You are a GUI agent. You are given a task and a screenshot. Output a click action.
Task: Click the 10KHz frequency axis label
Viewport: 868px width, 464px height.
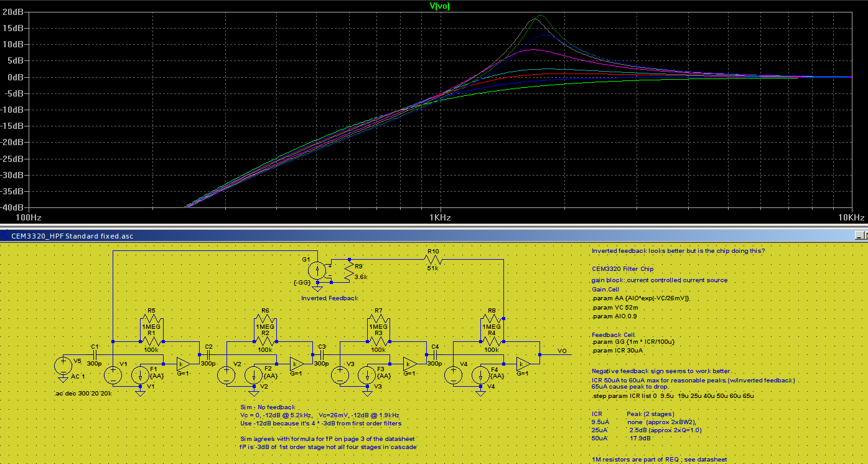[x=851, y=218]
